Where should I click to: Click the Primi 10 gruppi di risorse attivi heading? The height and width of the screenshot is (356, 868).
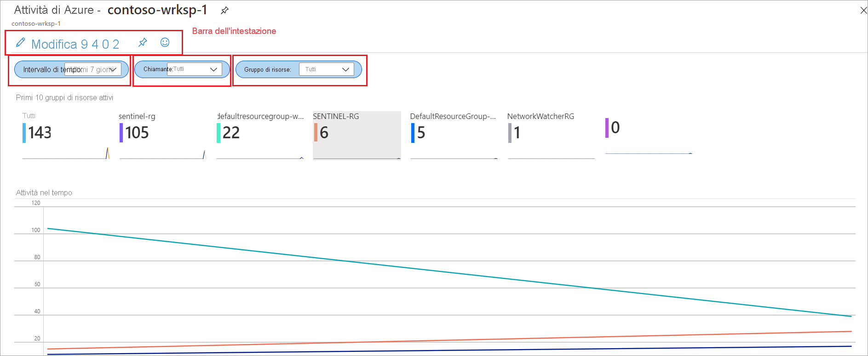coord(64,97)
